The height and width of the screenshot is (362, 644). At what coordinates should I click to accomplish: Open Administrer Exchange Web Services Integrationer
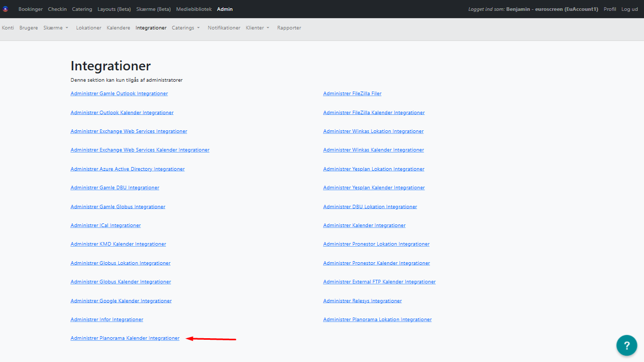pyautogui.click(x=129, y=131)
